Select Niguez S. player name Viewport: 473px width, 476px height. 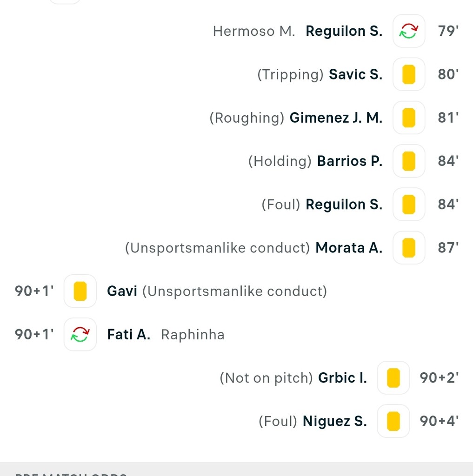[334, 421]
